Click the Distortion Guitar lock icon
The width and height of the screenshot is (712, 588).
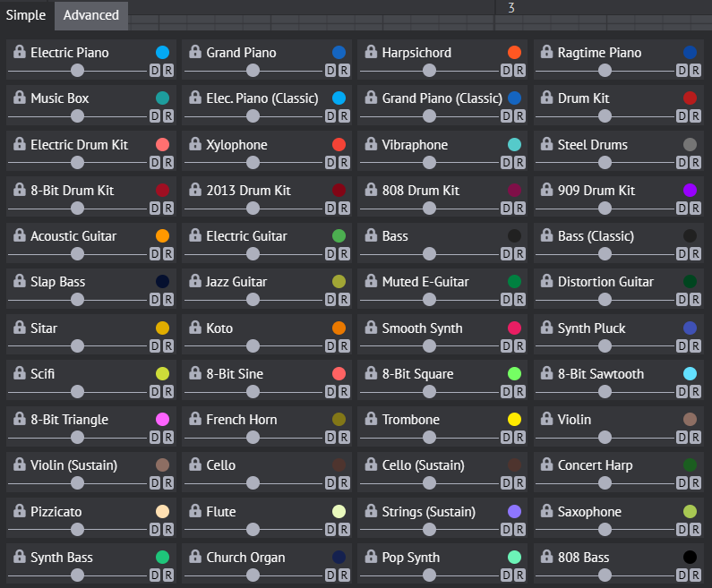click(546, 281)
